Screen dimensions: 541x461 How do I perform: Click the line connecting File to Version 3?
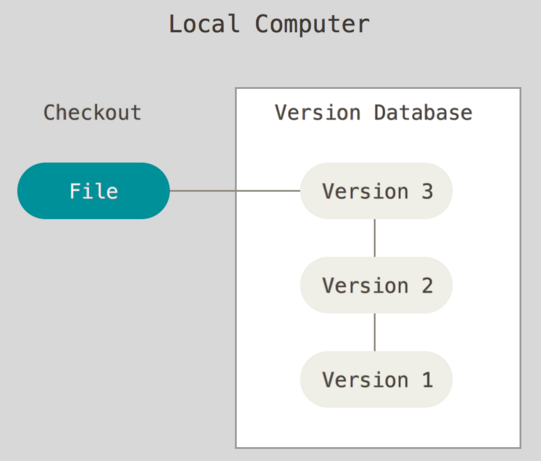coord(235,190)
